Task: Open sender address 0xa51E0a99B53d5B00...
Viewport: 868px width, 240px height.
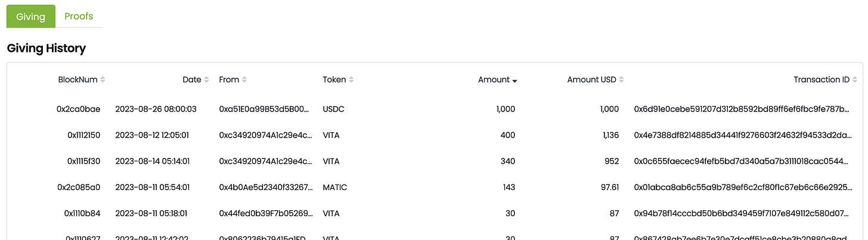Action: click(265, 109)
